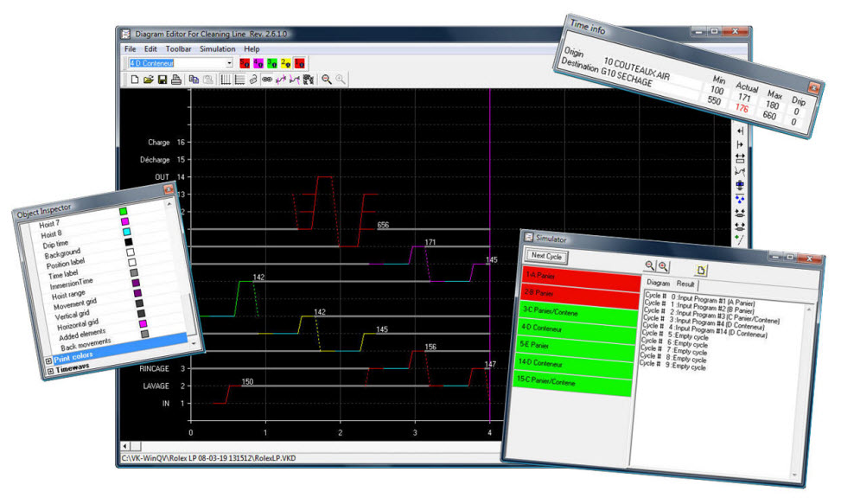Switch to the Result tab in Simulator
Image resolution: width=841 pixels, height=504 pixels.
(x=686, y=284)
